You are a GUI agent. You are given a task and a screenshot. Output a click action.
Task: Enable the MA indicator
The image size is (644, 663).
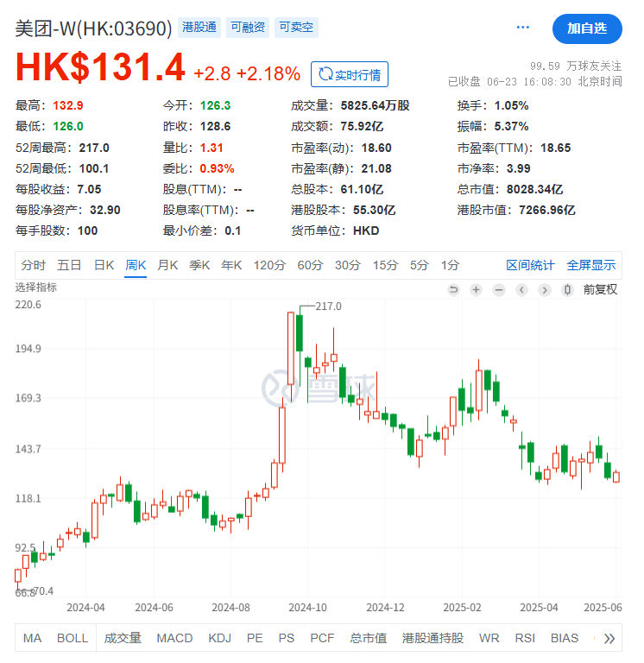[x=32, y=639]
